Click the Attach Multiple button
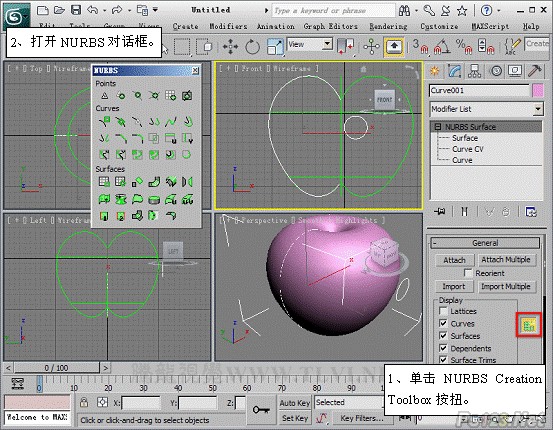The width and height of the screenshot is (553, 430). pos(506,260)
